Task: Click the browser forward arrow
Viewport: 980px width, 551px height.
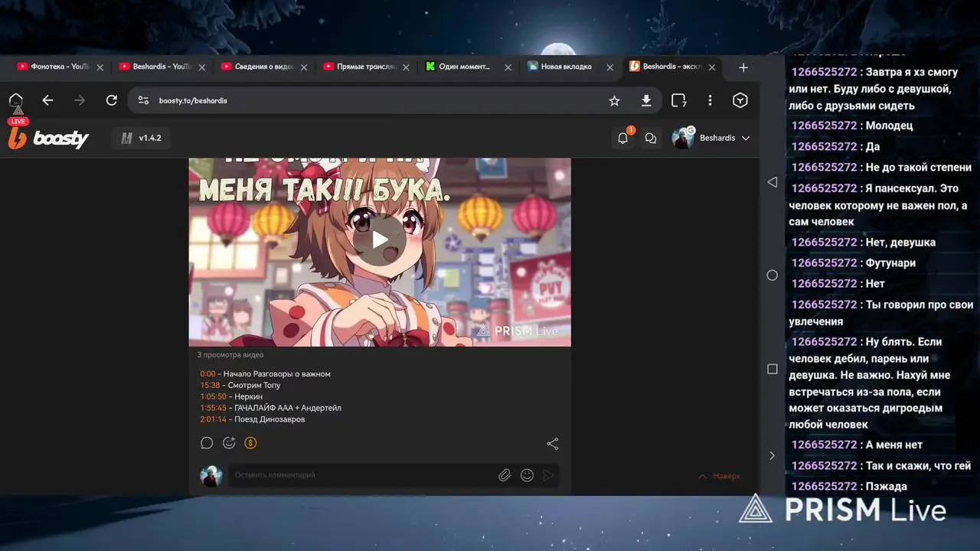Action: 80,100
